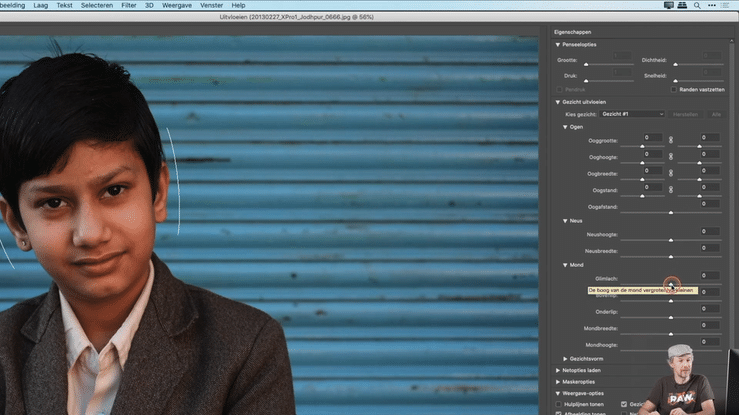Toggle the Ooghoogte link chain icon

point(671,156)
